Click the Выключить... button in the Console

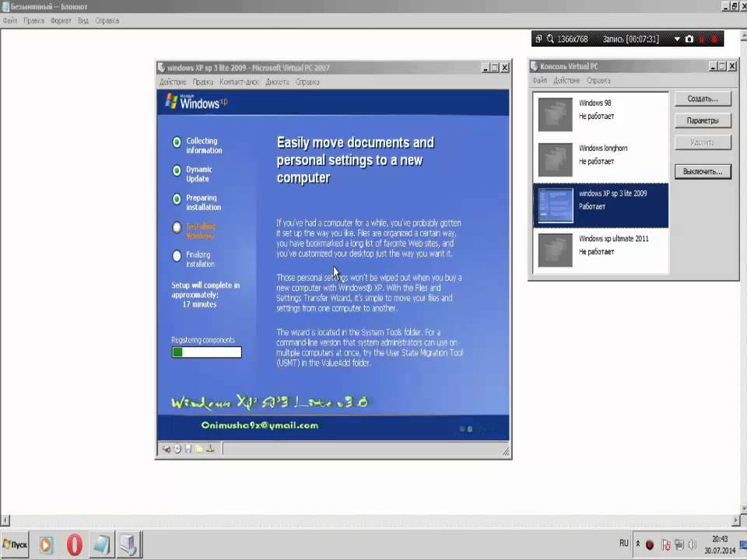pos(703,171)
